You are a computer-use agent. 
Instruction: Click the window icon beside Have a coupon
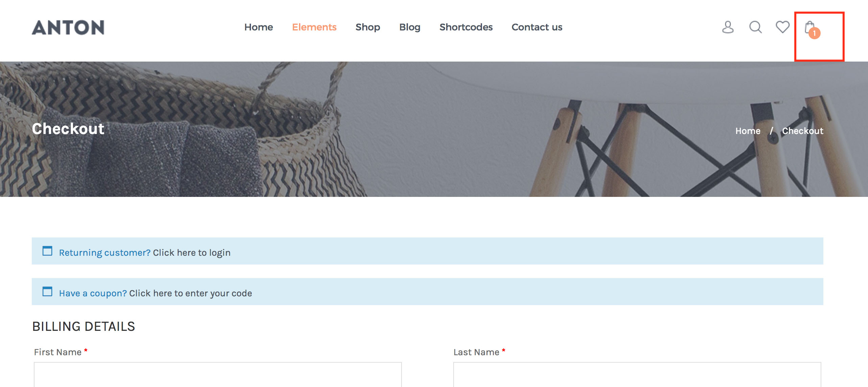47,292
